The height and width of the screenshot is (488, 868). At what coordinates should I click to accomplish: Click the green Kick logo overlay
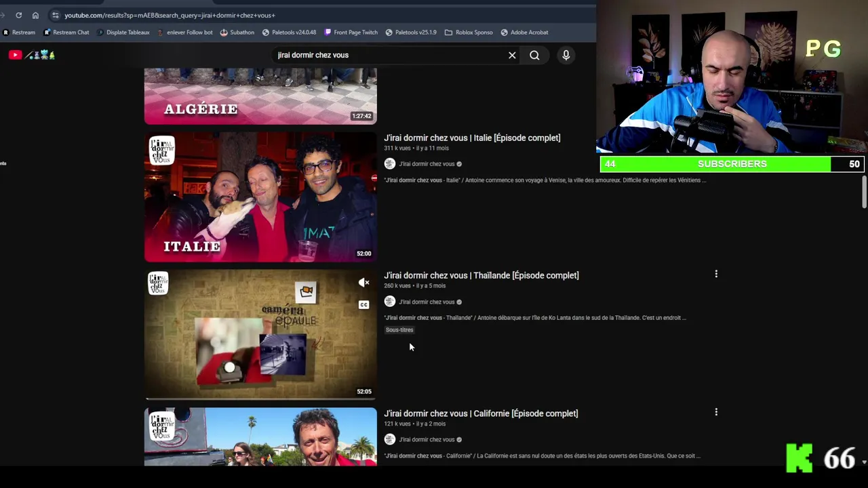coord(800,458)
